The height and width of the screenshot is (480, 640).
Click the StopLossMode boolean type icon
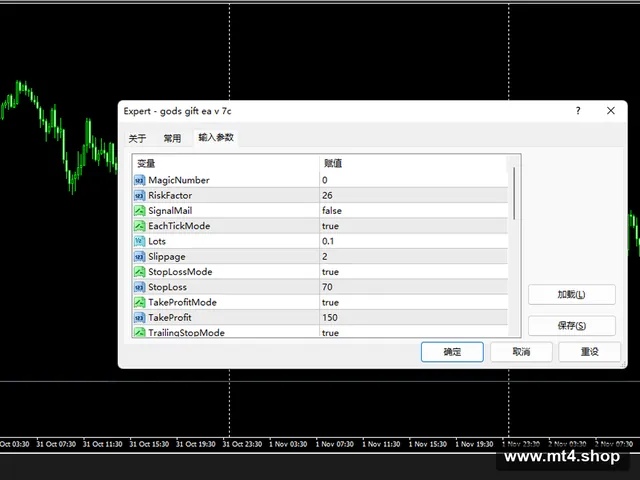click(x=139, y=272)
